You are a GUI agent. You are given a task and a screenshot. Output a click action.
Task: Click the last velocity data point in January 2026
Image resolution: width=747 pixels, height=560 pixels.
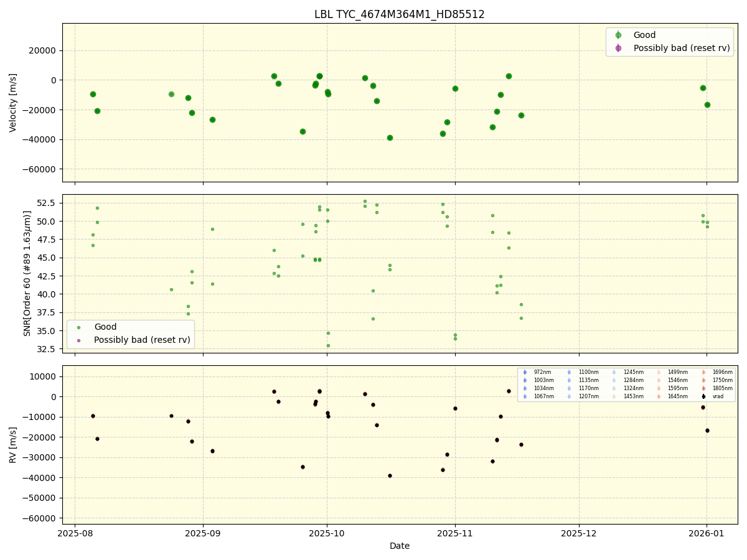click(x=707, y=105)
